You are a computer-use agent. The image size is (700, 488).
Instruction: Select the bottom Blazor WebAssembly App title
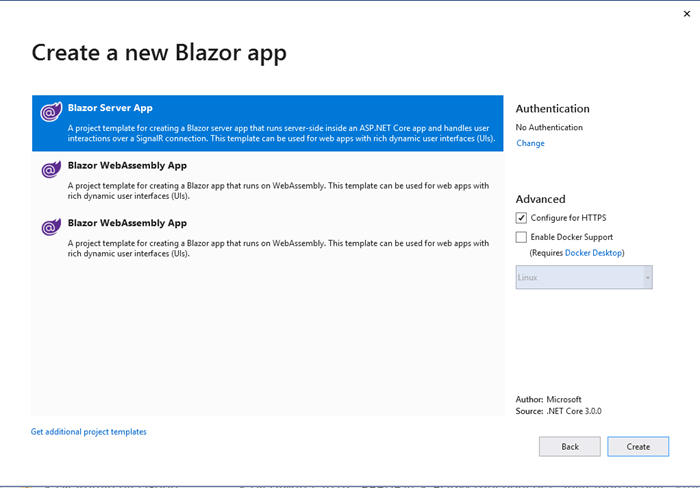tap(127, 223)
